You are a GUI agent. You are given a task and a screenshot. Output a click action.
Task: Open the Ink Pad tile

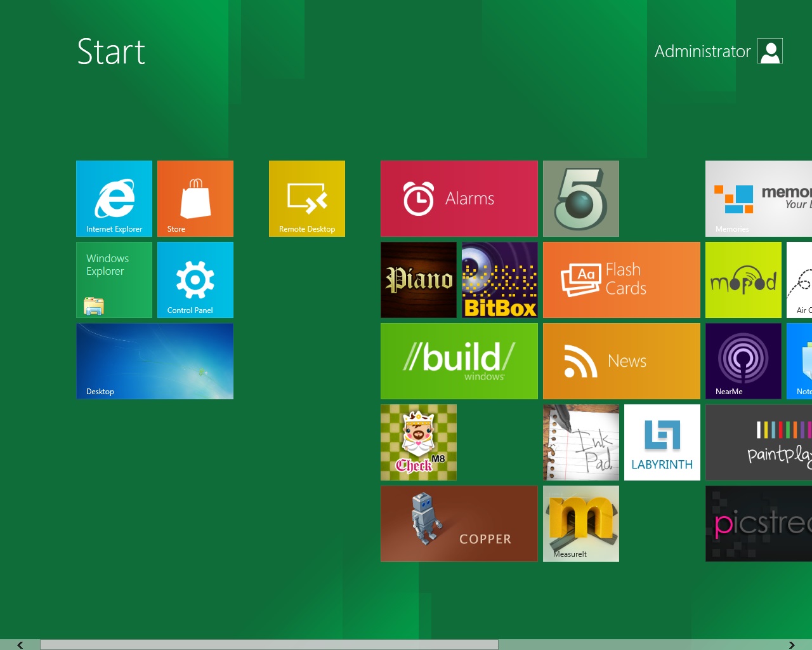coord(581,442)
